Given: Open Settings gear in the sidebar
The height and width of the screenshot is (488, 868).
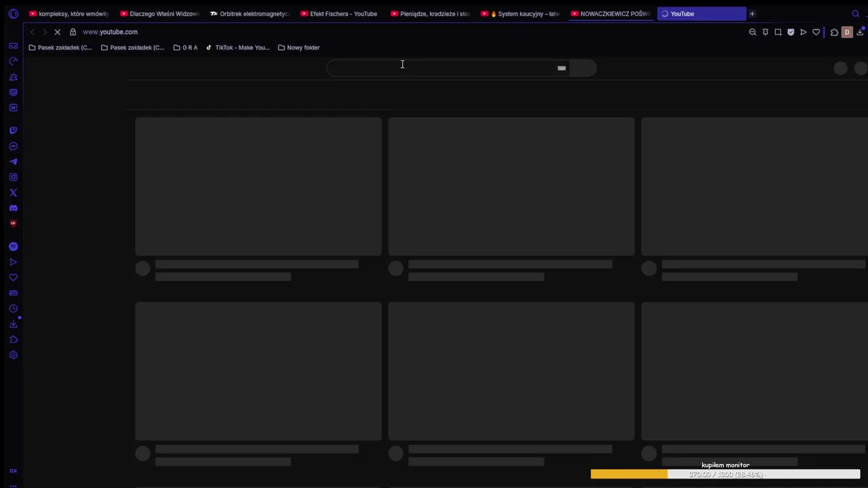Looking at the screenshot, I should [13, 355].
